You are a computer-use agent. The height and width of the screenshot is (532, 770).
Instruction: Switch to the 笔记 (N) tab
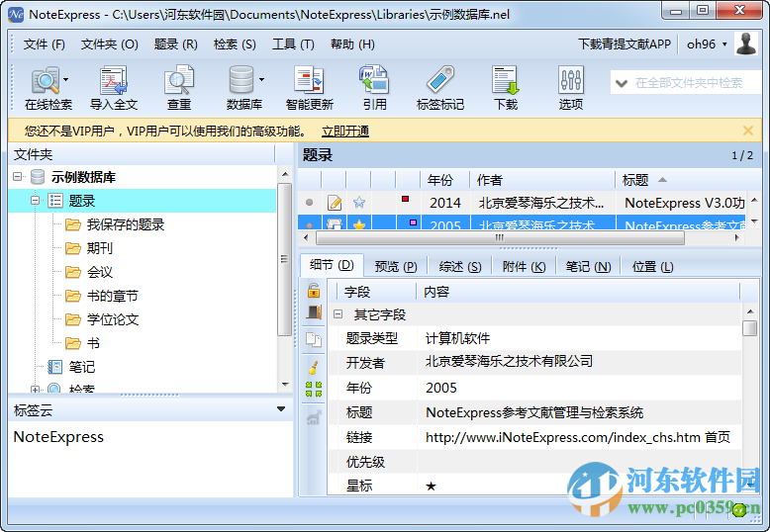pos(588,266)
